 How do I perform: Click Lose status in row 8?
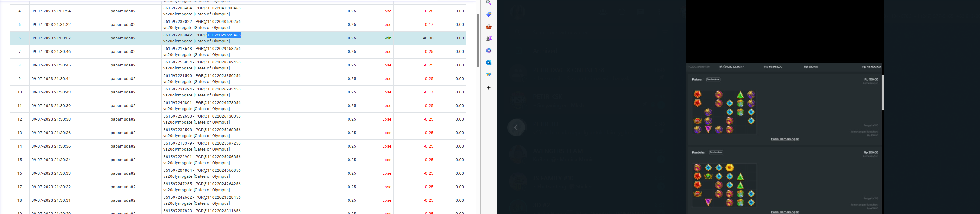(387, 65)
